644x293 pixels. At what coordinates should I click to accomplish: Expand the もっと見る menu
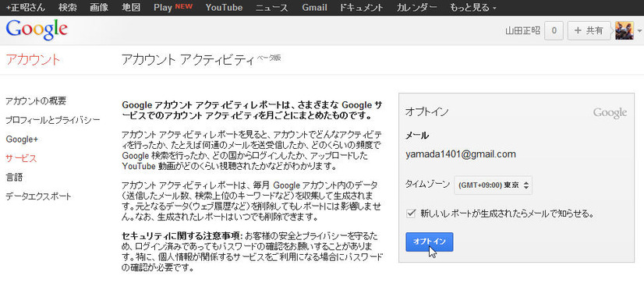(472, 7)
